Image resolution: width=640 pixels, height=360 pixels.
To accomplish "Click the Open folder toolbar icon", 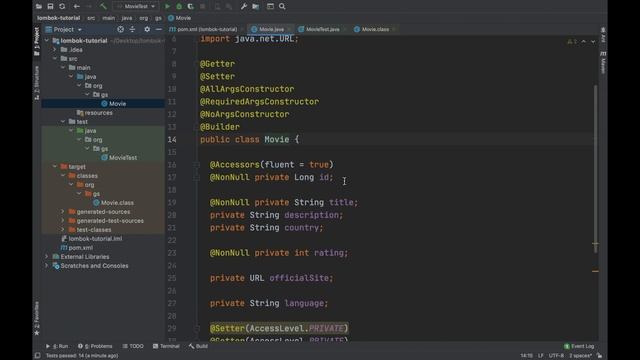I will pyautogui.click(x=39, y=7).
